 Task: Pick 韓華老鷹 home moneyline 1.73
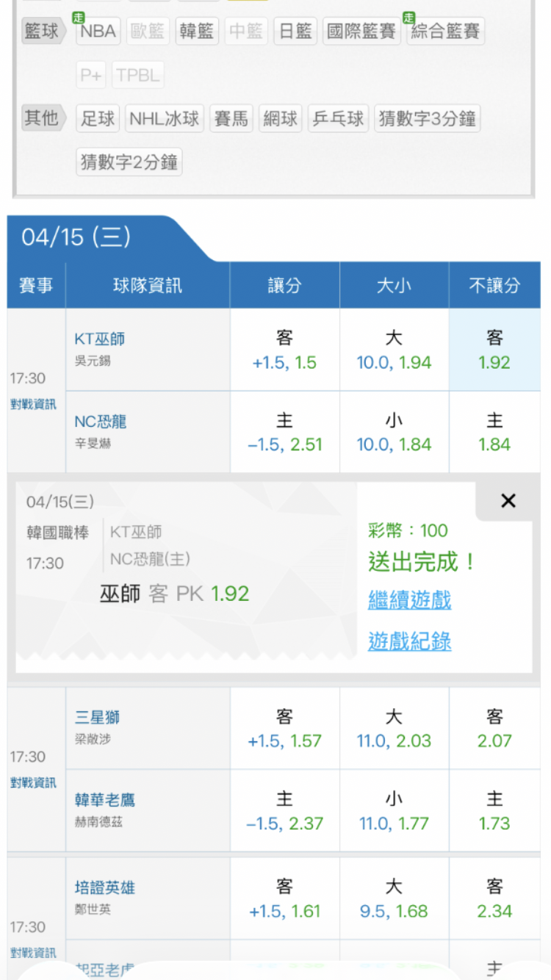(x=494, y=810)
